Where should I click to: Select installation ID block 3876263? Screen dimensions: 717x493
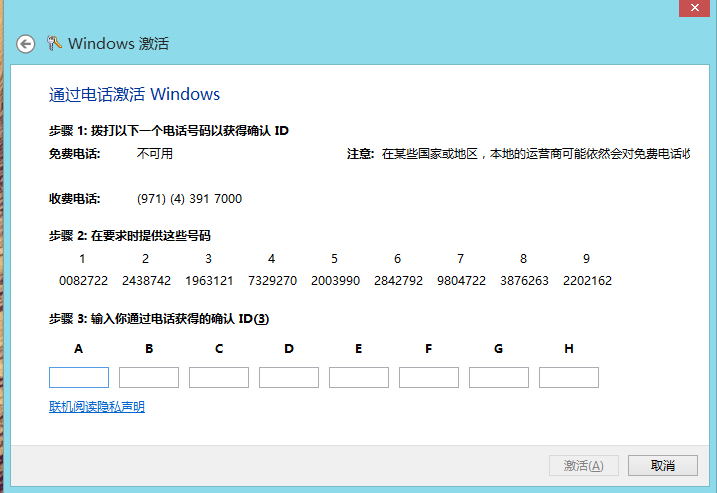point(524,280)
